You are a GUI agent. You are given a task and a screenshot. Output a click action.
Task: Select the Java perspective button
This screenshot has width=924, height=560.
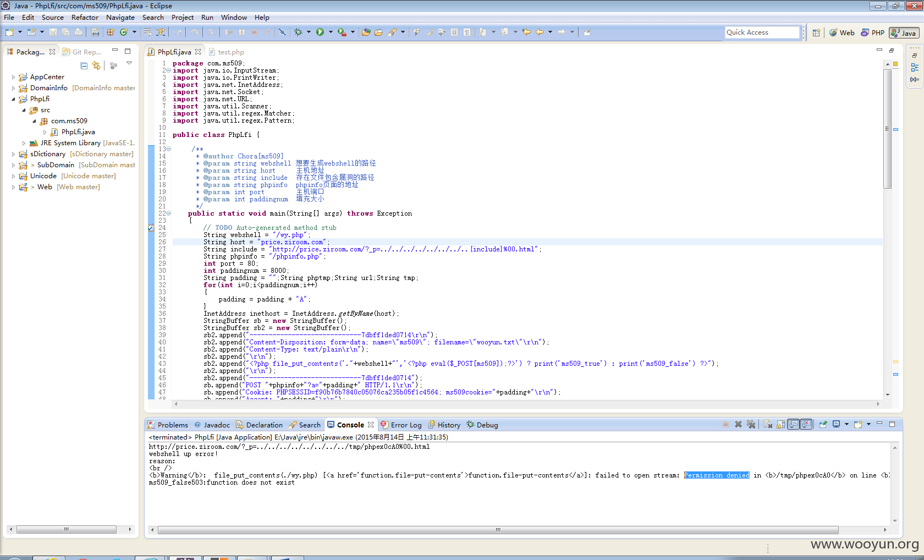click(x=904, y=33)
